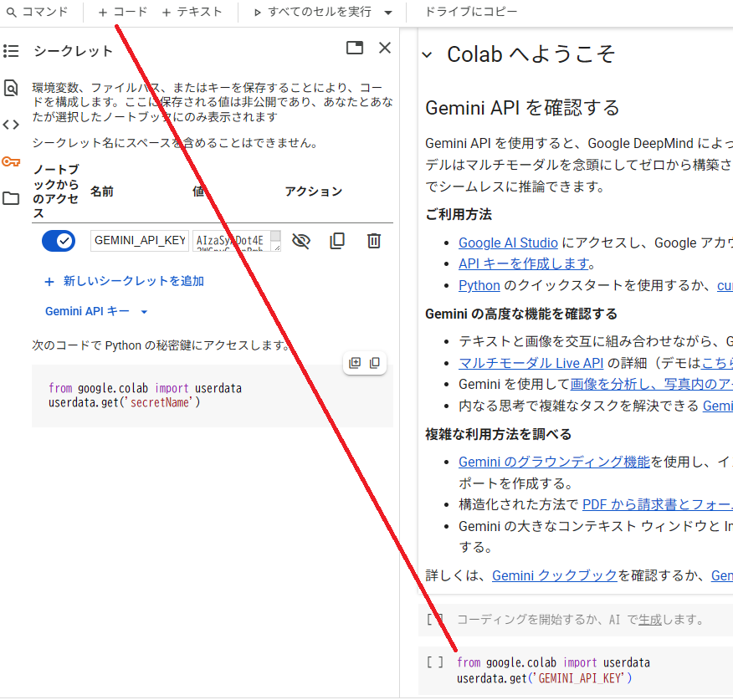Copy the userdata code snippet icon
Screen dimensions: 733x700
coord(375,363)
